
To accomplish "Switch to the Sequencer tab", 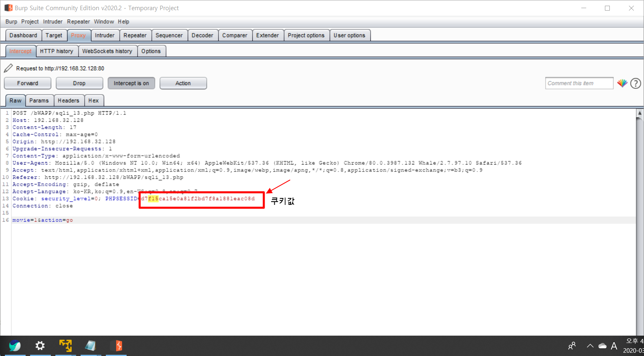I will pos(169,35).
